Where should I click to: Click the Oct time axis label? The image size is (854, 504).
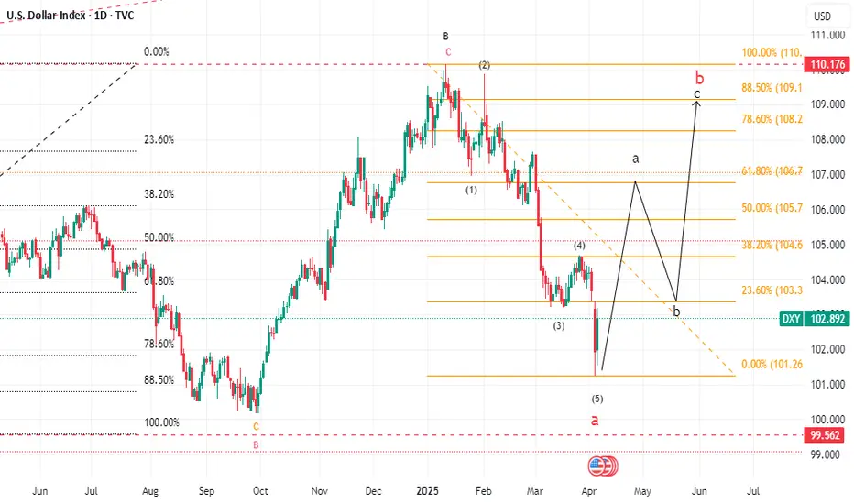coord(260,491)
